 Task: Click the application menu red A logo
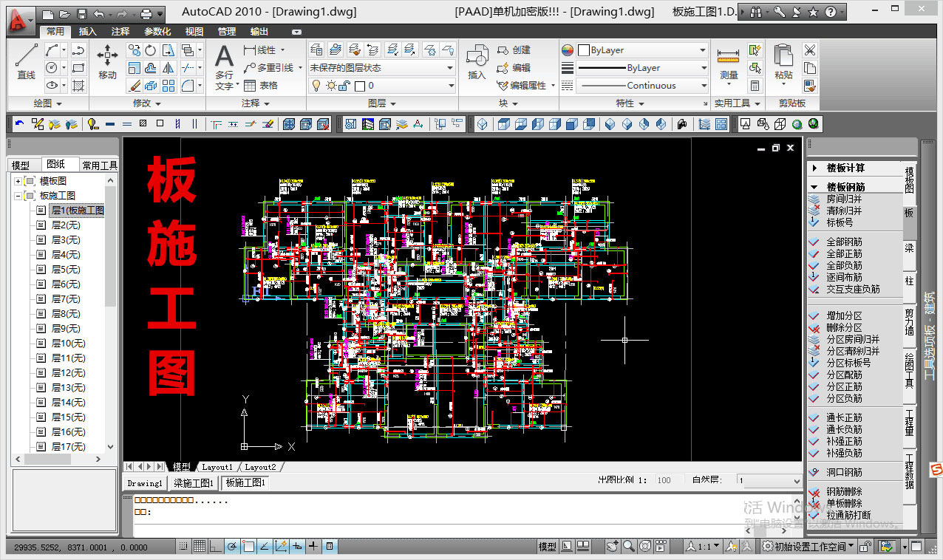click(x=21, y=21)
